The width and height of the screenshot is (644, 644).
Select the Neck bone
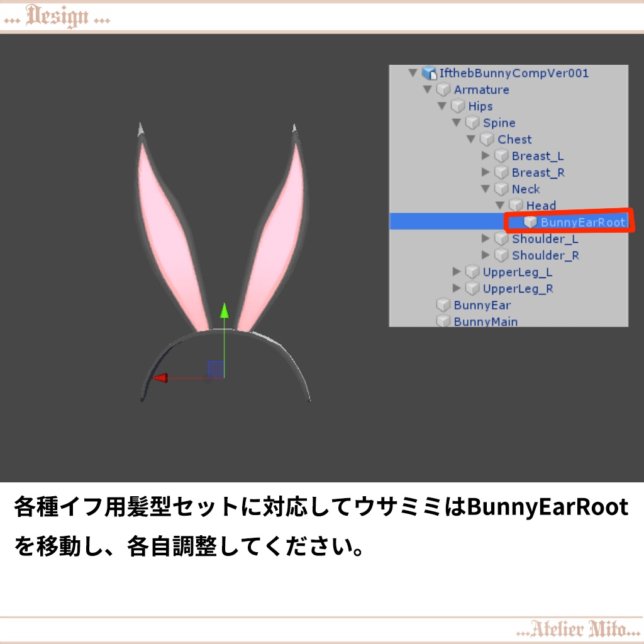(526, 189)
